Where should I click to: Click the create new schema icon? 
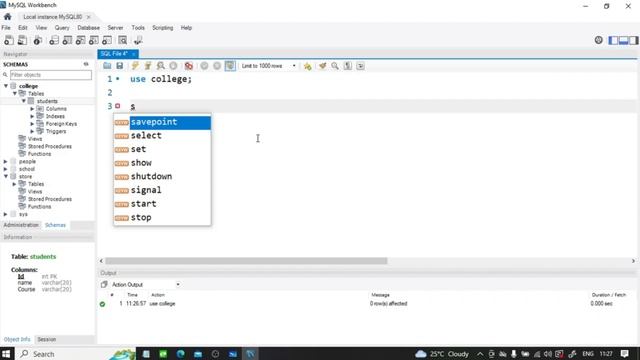point(54,40)
